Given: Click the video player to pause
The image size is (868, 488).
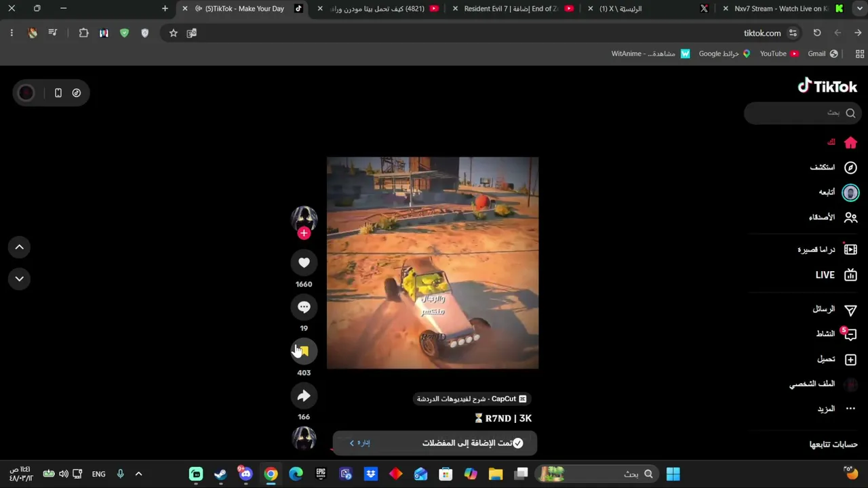Looking at the screenshot, I should coord(433,263).
